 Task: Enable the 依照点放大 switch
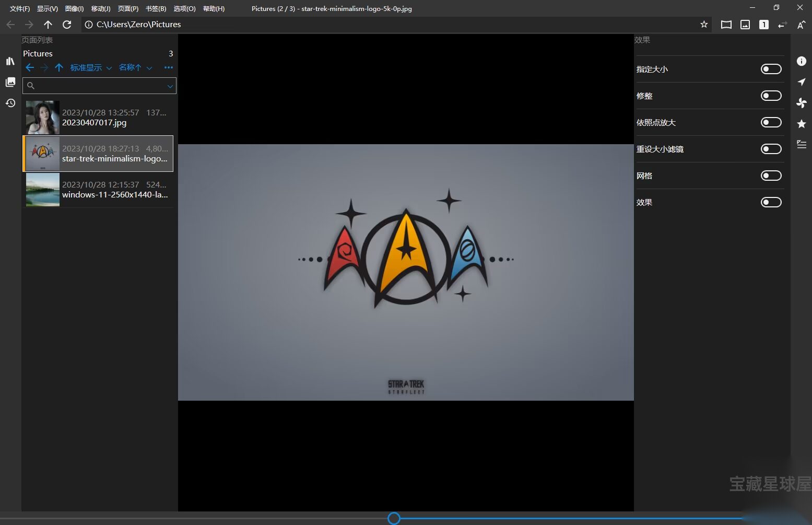[x=771, y=122]
